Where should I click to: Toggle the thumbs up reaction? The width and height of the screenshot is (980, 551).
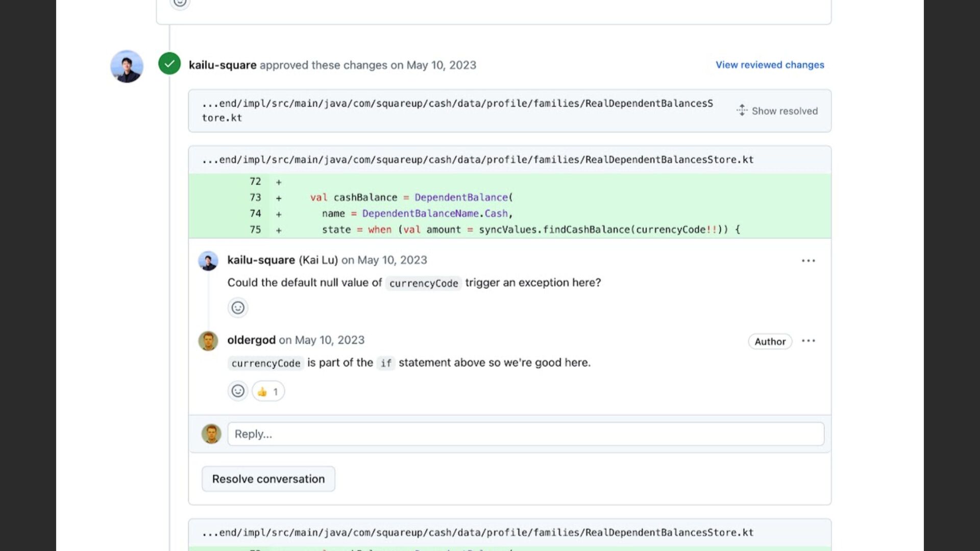pyautogui.click(x=268, y=391)
